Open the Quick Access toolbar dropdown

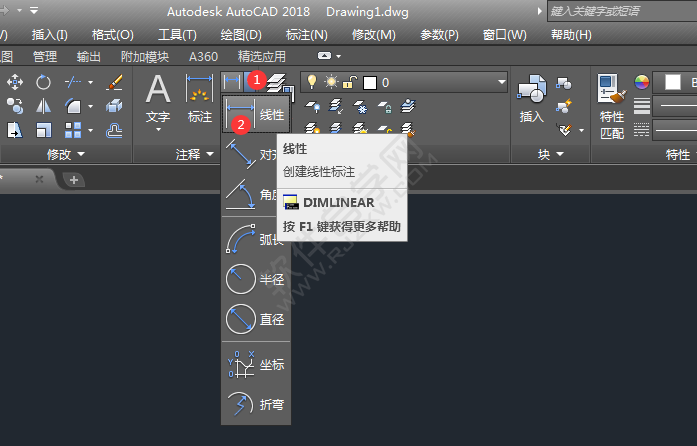[x=34, y=10]
